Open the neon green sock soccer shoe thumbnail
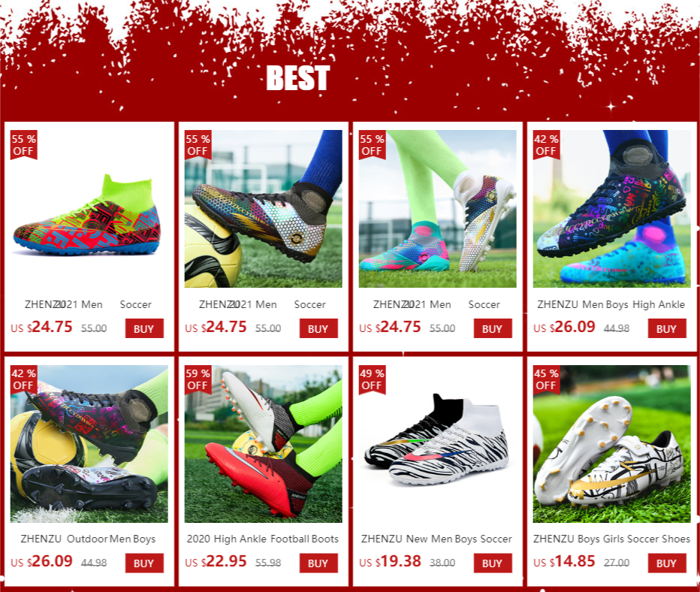Viewport: 700px width, 592px height. (x=89, y=209)
